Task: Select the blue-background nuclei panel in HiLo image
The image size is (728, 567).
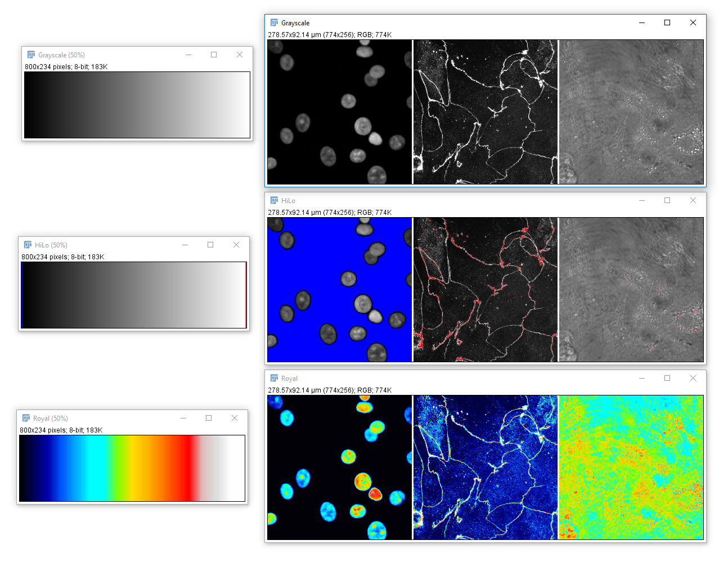Action: (339, 290)
